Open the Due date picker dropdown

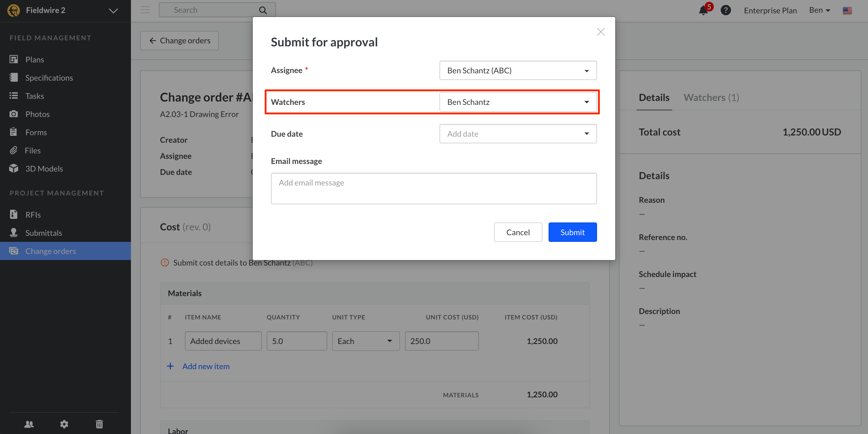coord(518,134)
